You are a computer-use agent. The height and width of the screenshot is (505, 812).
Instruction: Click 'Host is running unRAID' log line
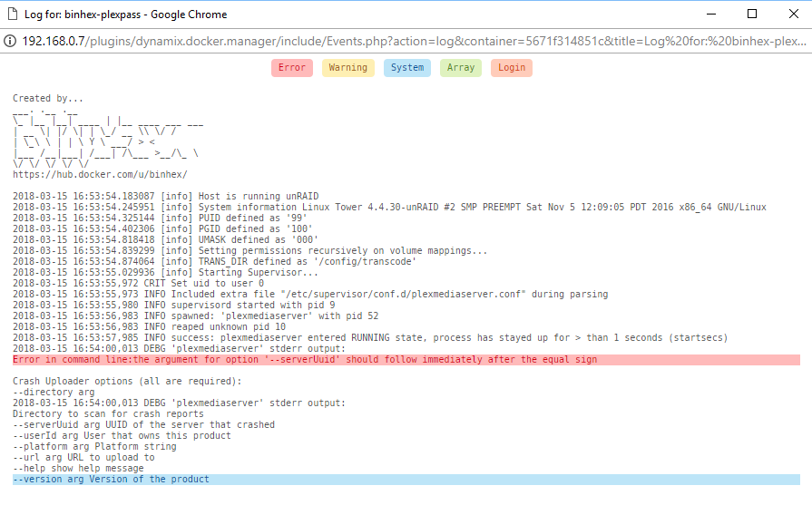pos(166,196)
